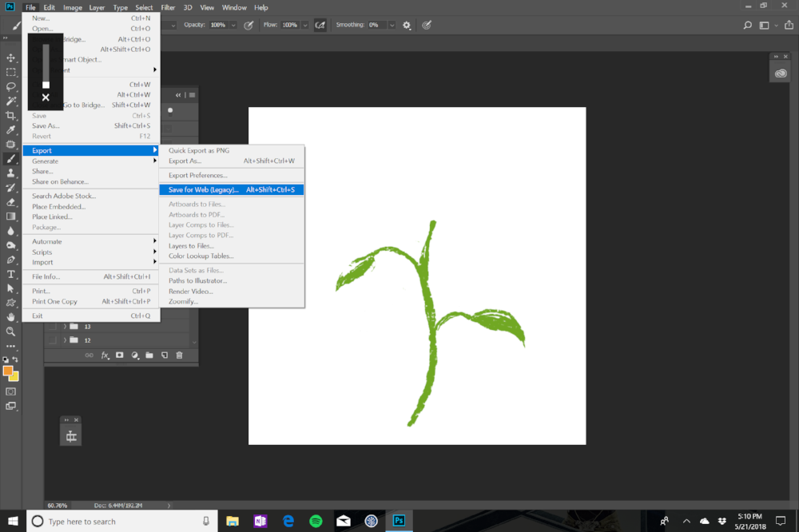Choose Quick Export as PNG
Viewport: 799px width, 532px height.
pyautogui.click(x=232, y=150)
